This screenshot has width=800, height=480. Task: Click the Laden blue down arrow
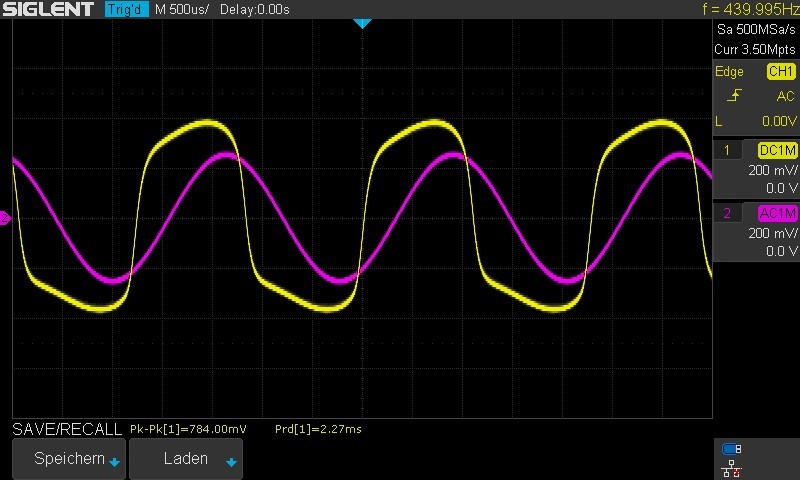[x=231, y=462]
